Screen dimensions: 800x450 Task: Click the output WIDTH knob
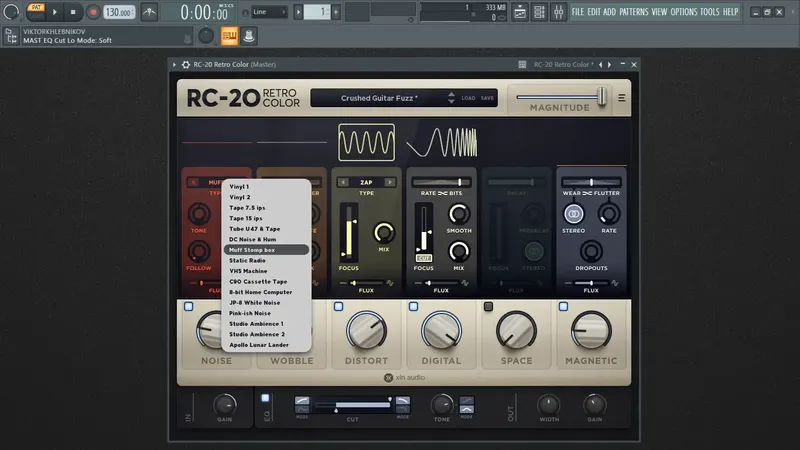(x=549, y=405)
